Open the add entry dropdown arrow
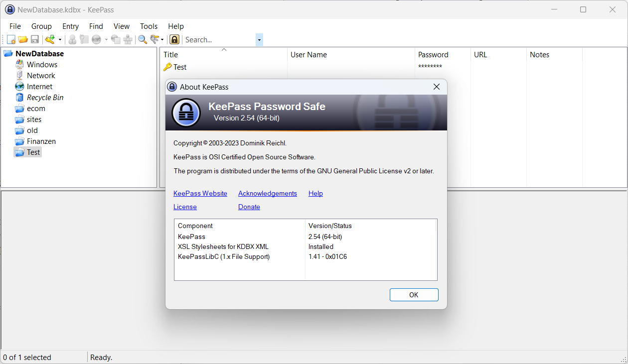628x364 pixels. coord(60,39)
